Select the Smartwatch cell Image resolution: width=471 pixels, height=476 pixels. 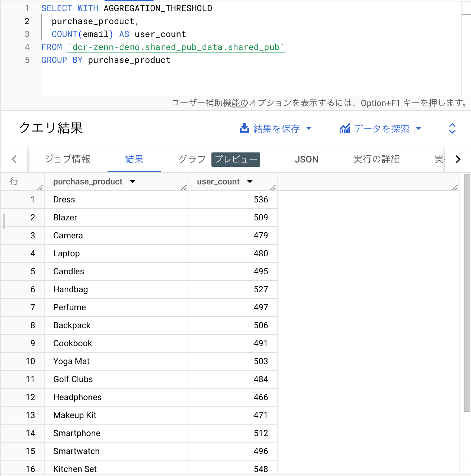click(116, 451)
